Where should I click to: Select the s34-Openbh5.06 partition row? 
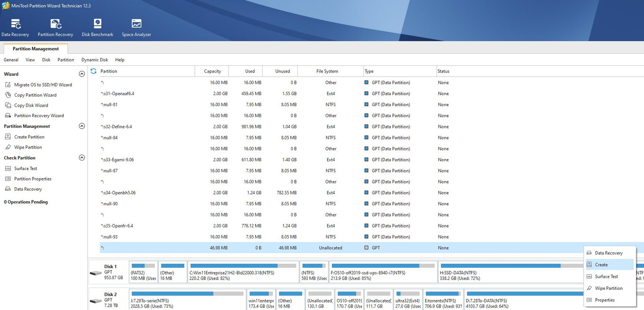(x=371, y=193)
